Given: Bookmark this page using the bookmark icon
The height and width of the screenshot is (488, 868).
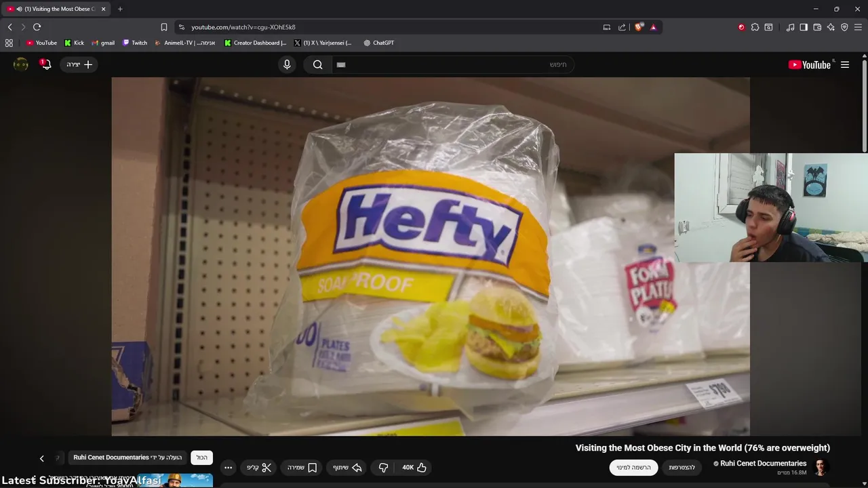Looking at the screenshot, I should point(164,27).
